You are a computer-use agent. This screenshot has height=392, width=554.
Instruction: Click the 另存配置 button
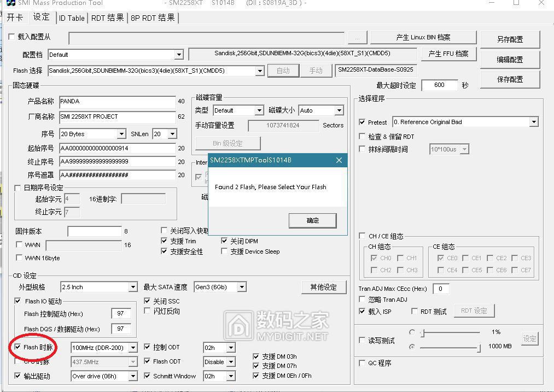click(510, 39)
